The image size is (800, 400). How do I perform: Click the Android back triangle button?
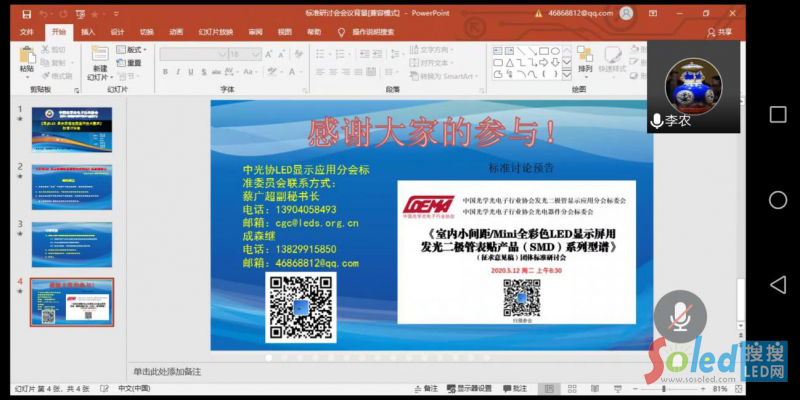pyautogui.click(x=777, y=286)
